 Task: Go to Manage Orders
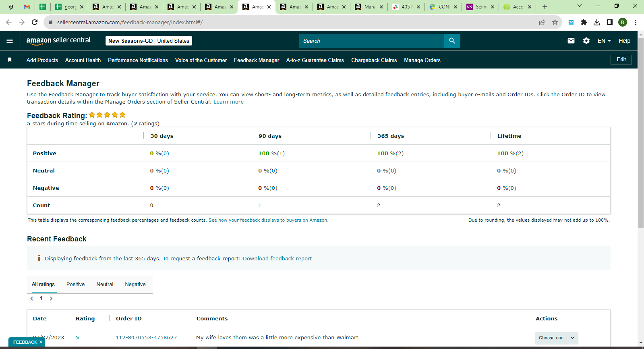422,60
